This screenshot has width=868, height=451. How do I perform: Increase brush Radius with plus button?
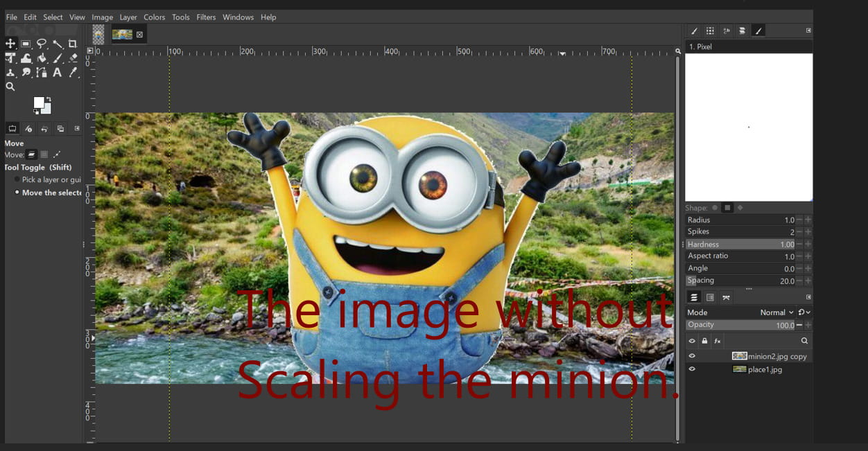tap(808, 220)
